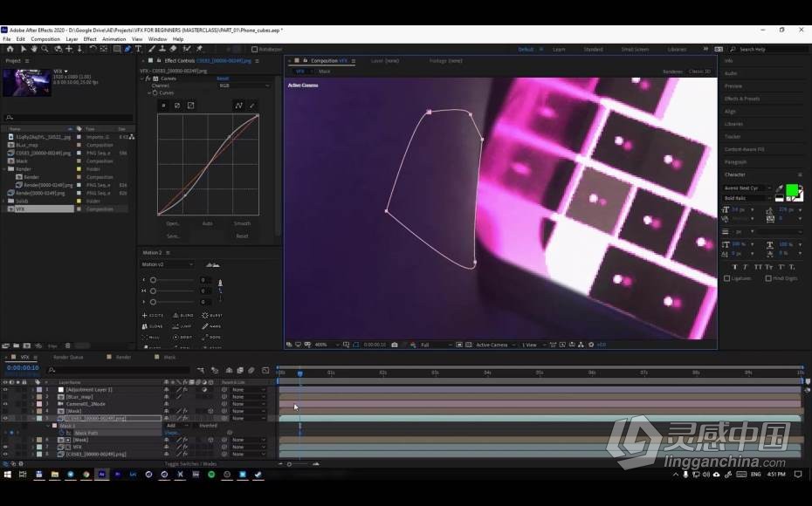This screenshot has height=506, width=812.
Task: Click the first Motion 2 slider handle
Action: pyautogui.click(x=154, y=280)
